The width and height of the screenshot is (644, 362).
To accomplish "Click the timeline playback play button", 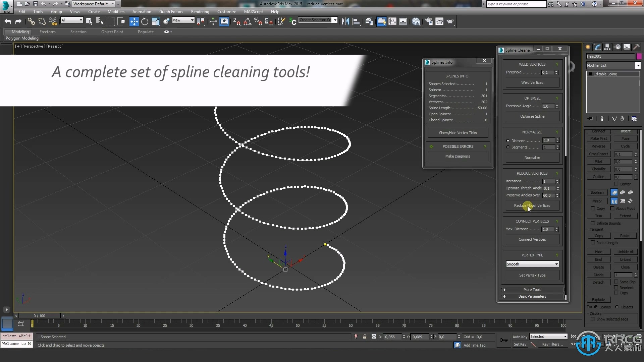I will point(6,309).
